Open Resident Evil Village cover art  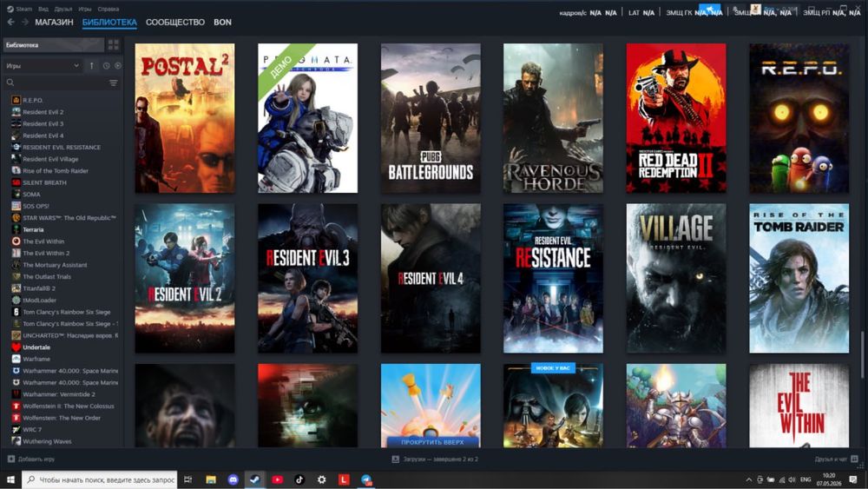pyautogui.click(x=676, y=278)
